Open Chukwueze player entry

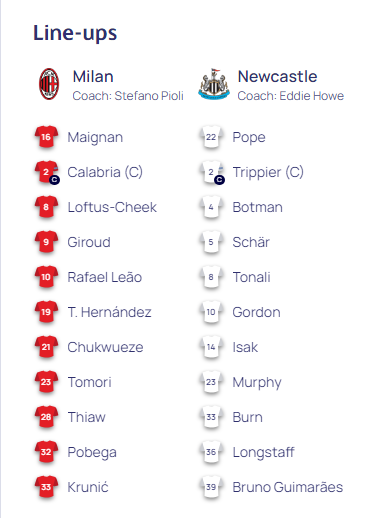pos(105,347)
